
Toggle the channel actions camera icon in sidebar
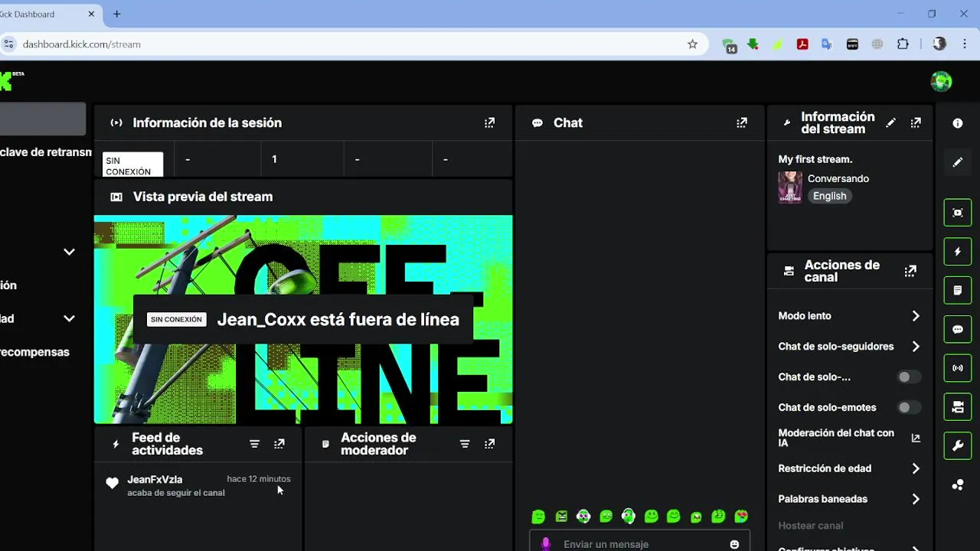(x=958, y=407)
